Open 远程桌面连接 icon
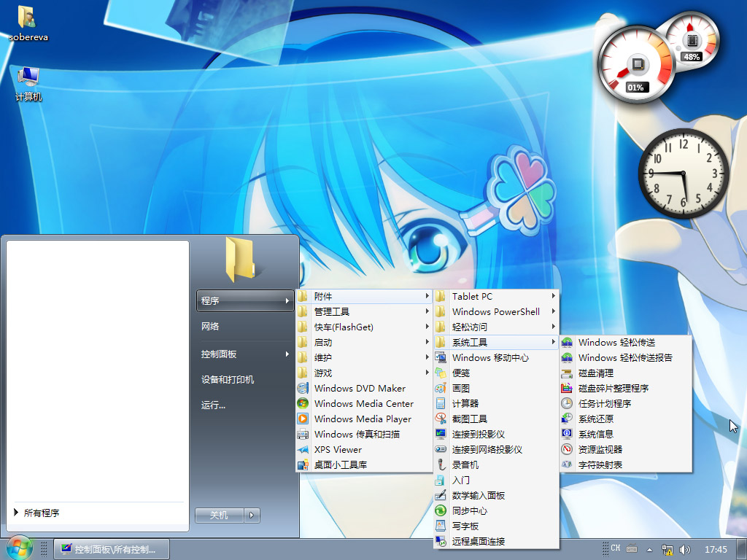Viewport: 747px width, 560px height. point(441,541)
